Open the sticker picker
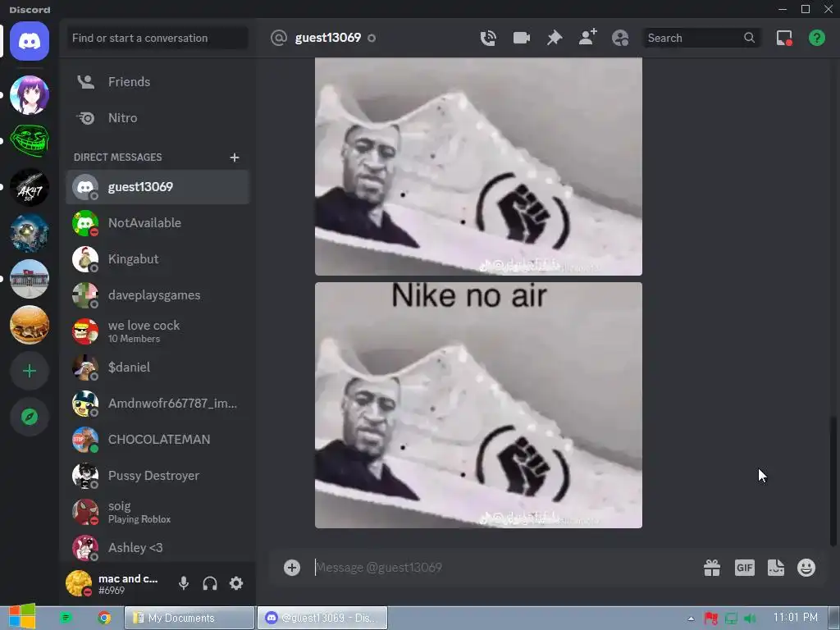 coord(776,568)
